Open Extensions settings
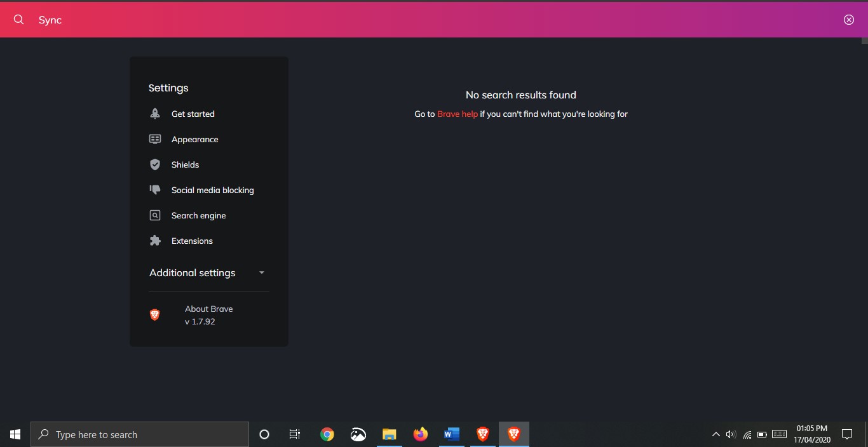The image size is (868, 447). [x=192, y=241]
